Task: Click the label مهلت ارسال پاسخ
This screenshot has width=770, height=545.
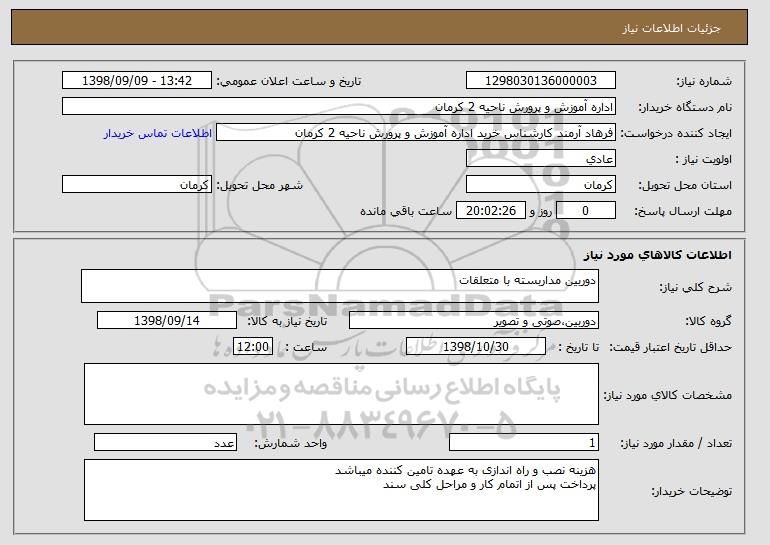Action: pyautogui.click(x=683, y=211)
